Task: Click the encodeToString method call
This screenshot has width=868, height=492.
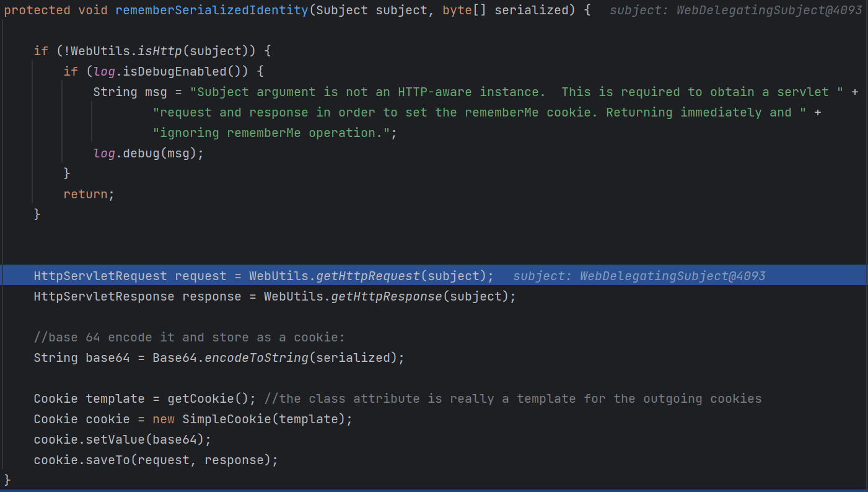Action: point(256,358)
